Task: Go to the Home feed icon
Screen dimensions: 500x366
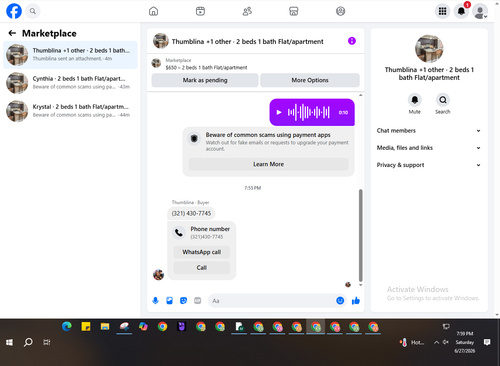Action: pyautogui.click(x=153, y=11)
